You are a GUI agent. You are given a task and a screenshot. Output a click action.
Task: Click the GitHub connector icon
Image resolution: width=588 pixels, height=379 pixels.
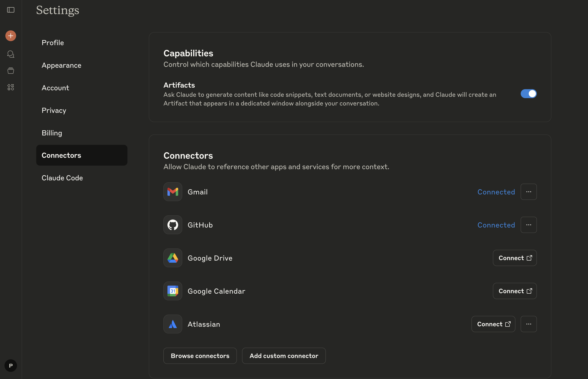pyautogui.click(x=173, y=225)
